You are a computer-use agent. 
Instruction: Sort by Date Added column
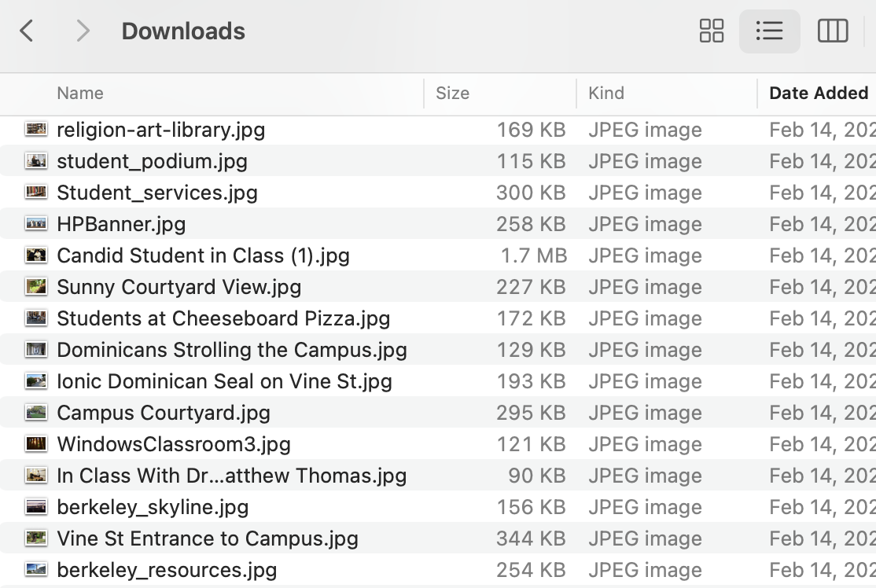point(818,94)
